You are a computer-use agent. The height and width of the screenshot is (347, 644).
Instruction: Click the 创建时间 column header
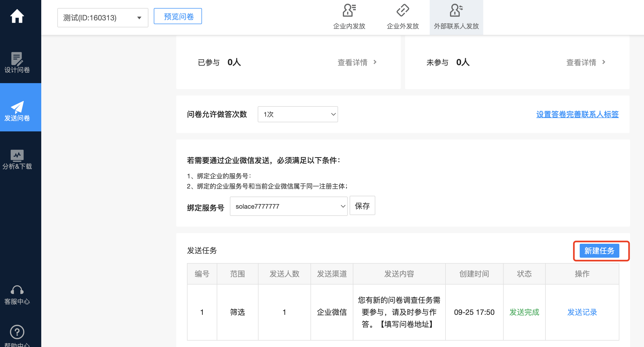click(474, 274)
